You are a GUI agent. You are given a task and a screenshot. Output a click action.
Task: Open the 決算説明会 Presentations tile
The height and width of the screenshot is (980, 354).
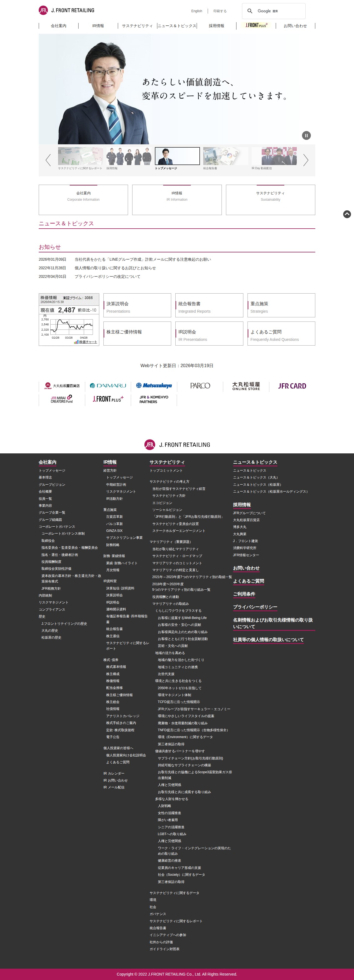tap(137, 305)
